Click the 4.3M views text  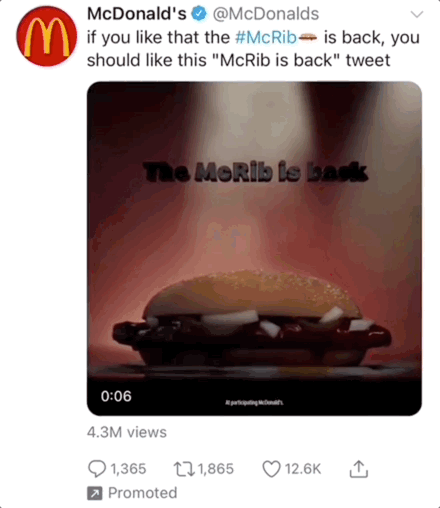coord(127,432)
